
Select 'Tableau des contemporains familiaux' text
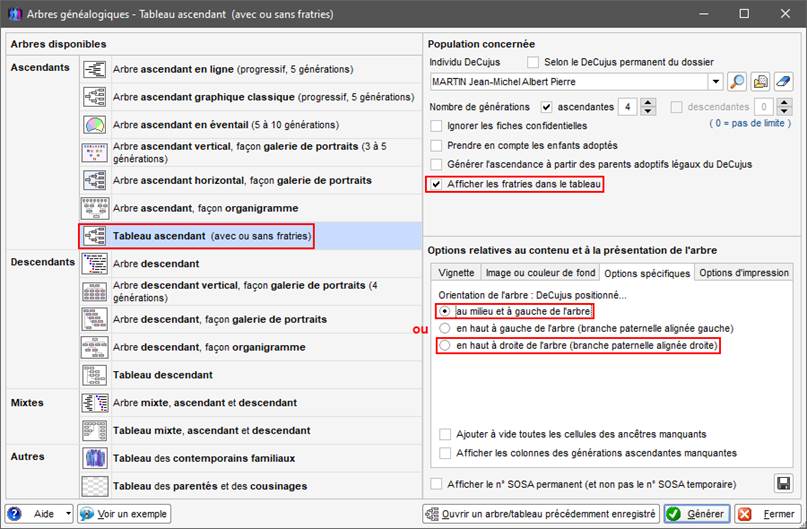(x=204, y=459)
